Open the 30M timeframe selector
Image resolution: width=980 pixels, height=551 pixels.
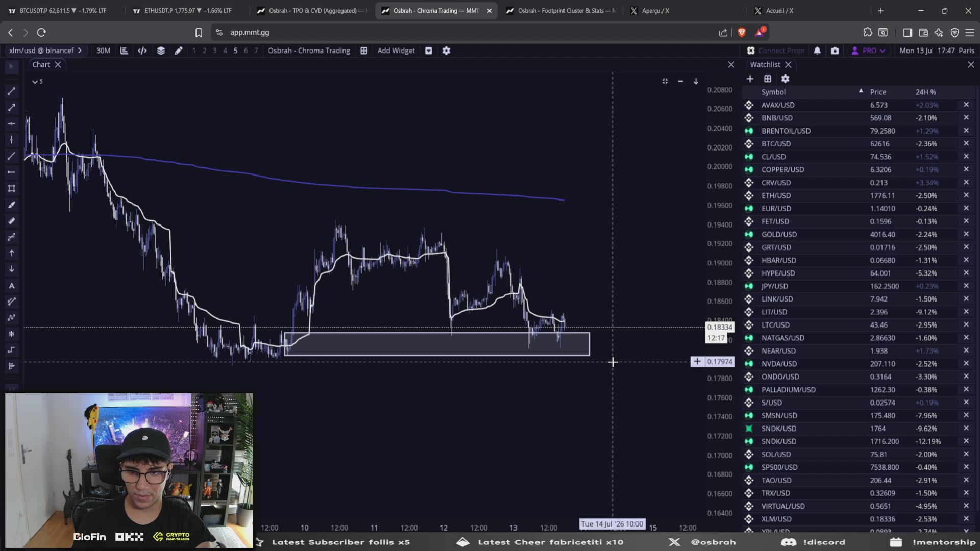click(x=103, y=51)
